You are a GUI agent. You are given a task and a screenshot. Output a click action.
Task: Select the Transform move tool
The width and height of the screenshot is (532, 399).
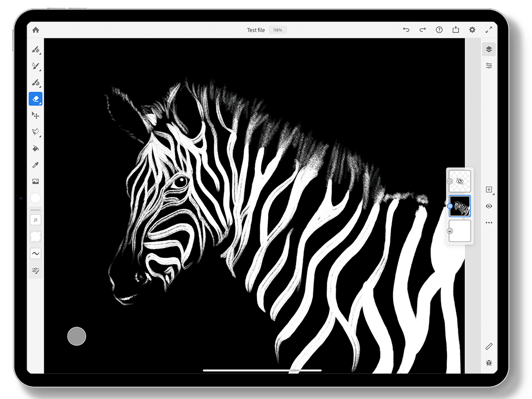36,115
